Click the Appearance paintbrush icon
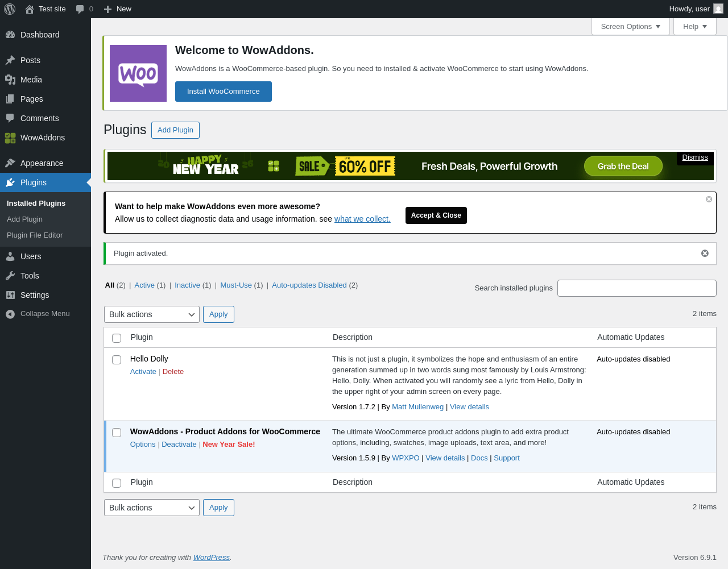The height and width of the screenshot is (569, 728). coord(10,163)
